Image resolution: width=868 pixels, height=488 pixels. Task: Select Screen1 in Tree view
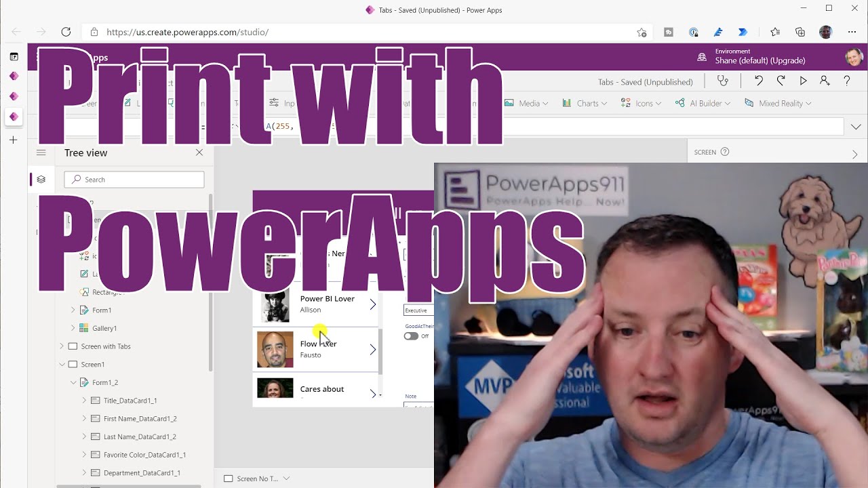pyautogui.click(x=93, y=365)
